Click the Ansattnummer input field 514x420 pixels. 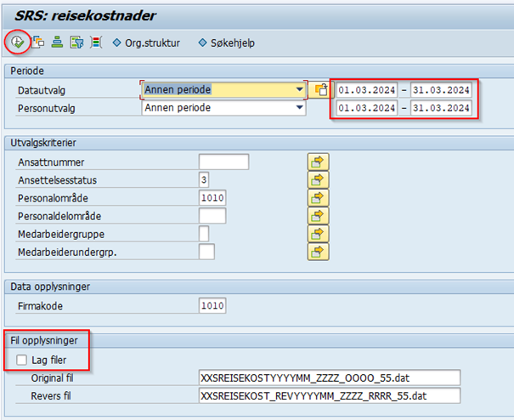tap(224, 162)
